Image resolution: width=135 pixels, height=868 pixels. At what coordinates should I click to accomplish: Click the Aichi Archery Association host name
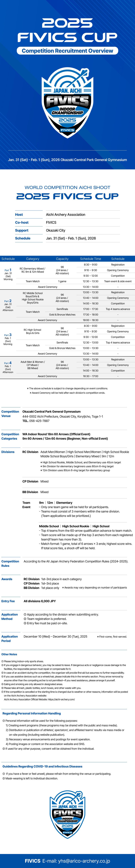[66, 215]
